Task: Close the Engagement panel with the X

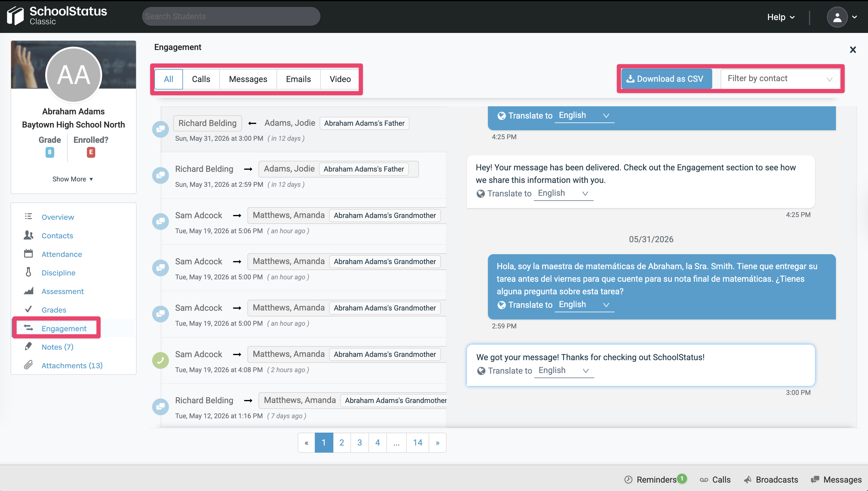Action: coord(853,50)
